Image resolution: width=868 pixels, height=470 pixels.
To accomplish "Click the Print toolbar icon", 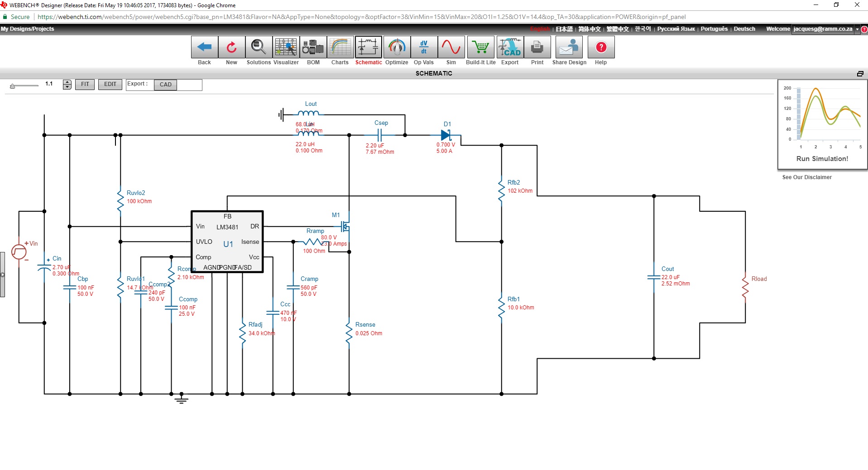I will tap(537, 47).
